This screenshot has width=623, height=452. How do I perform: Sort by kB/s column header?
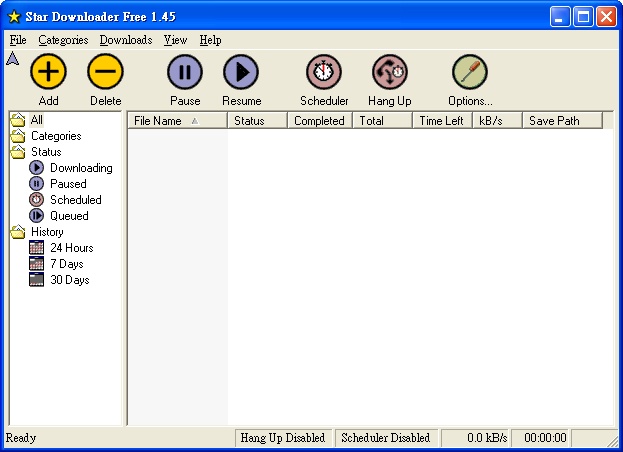point(497,121)
